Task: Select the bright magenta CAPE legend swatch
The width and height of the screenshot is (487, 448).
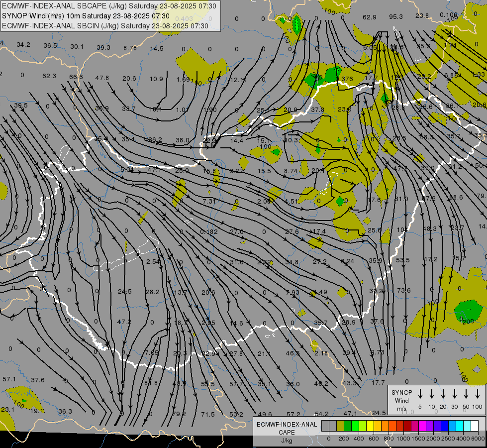Action: point(422,426)
